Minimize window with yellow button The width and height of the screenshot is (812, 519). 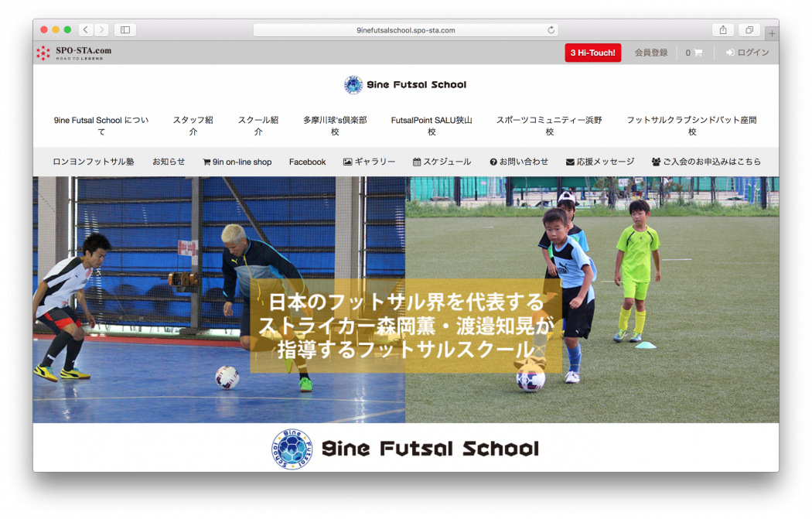pos(56,30)
